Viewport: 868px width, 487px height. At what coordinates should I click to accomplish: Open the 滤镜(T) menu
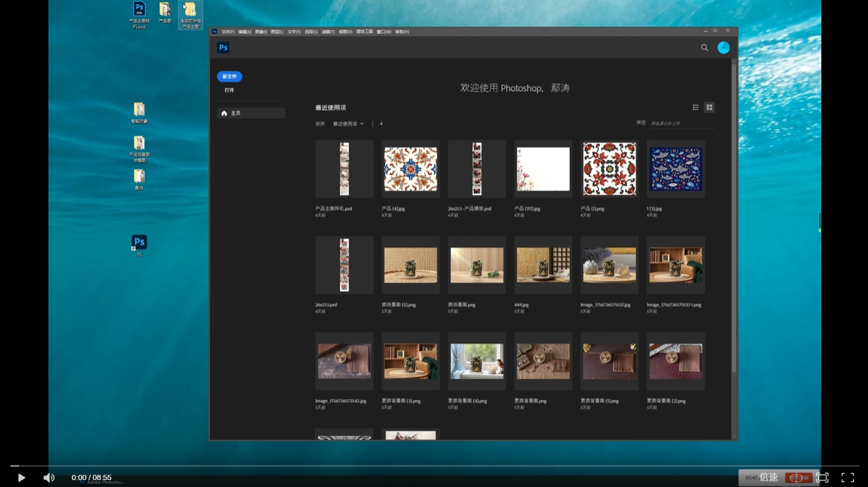coord(328,32)
